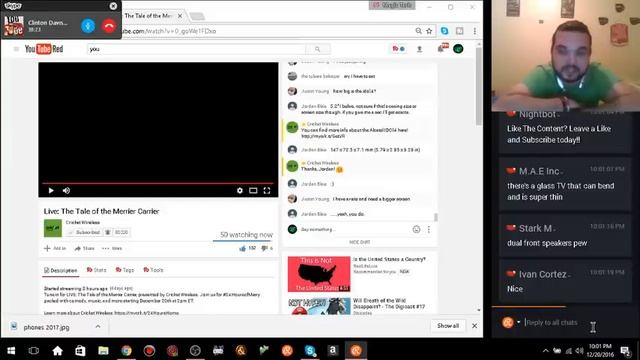This screenshot has height=360, width=640.
Task: Click the video progress bar
Action: pos(158,183)
